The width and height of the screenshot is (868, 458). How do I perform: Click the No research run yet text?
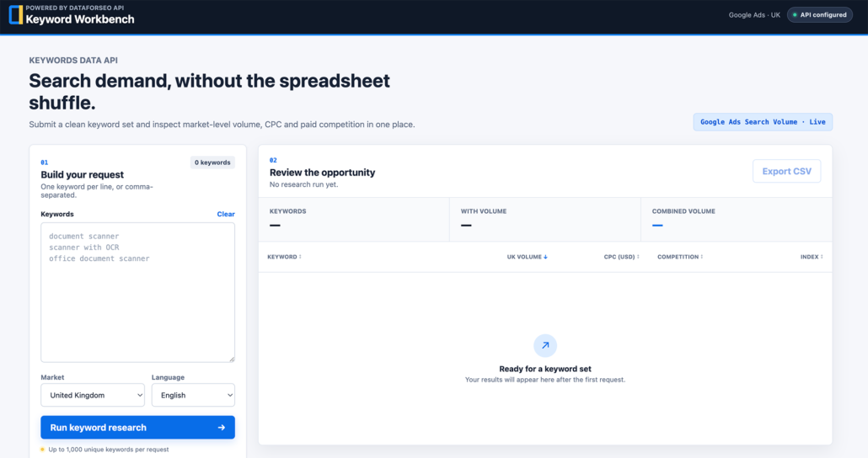point(303,184)
